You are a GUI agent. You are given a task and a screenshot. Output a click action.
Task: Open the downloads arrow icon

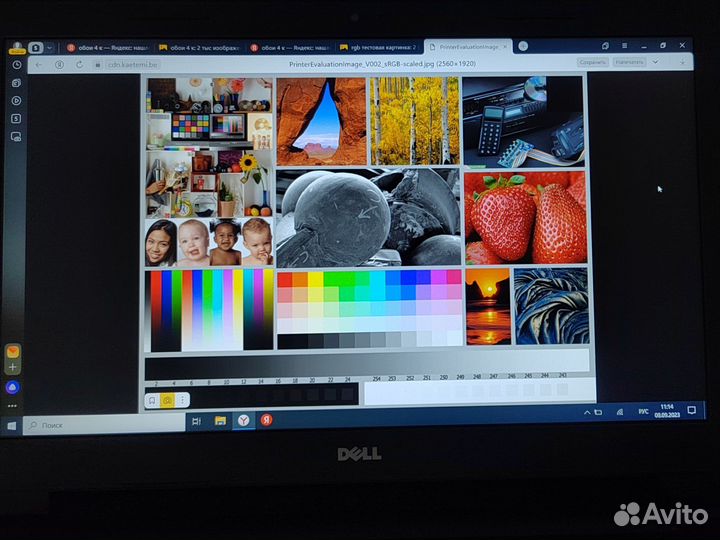pyautogui.click(x=682, y=61)
